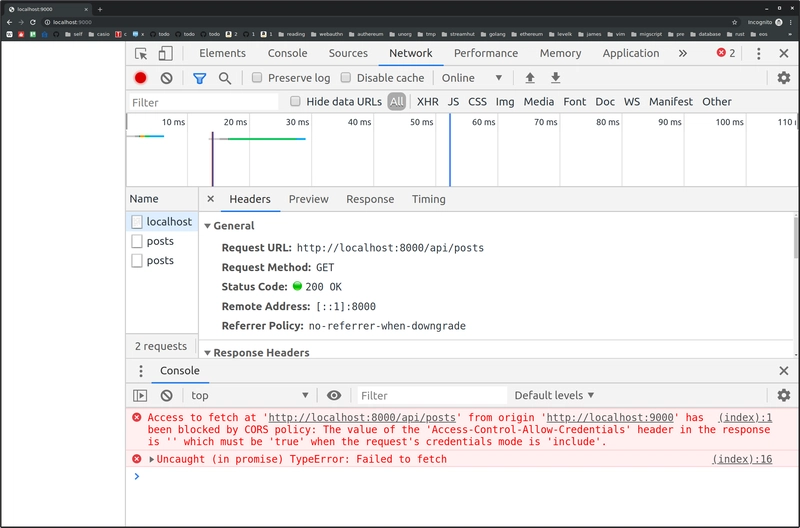Viewport: 800px width, 528px height.
Task: Expand the Uncaught TypeError message
Action: coord(152,459)
